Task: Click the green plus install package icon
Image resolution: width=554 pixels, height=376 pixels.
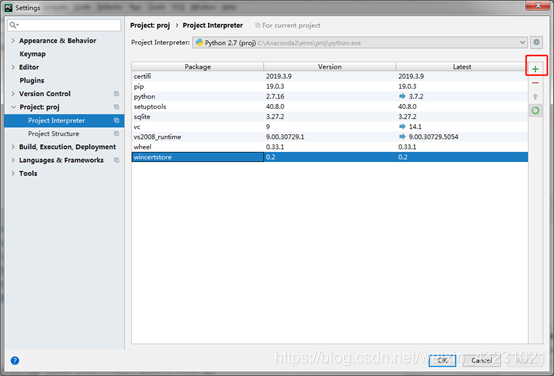Action: (x=535, y=69)
